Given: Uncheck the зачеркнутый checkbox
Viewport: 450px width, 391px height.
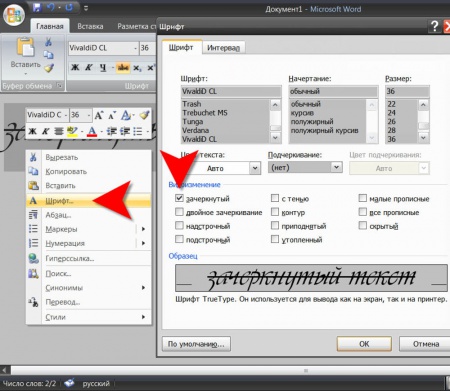Looking at the screenshot, I should point(179,198).
